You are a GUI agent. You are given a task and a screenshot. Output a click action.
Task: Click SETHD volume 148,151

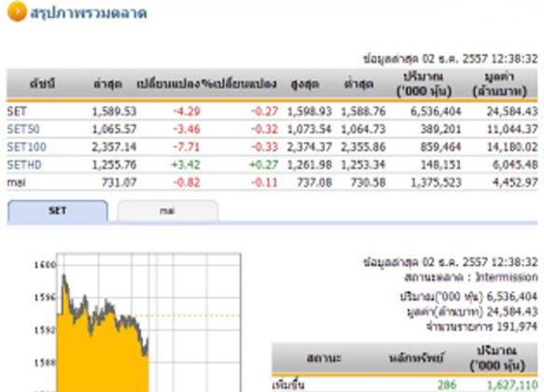tap(441, 165)
